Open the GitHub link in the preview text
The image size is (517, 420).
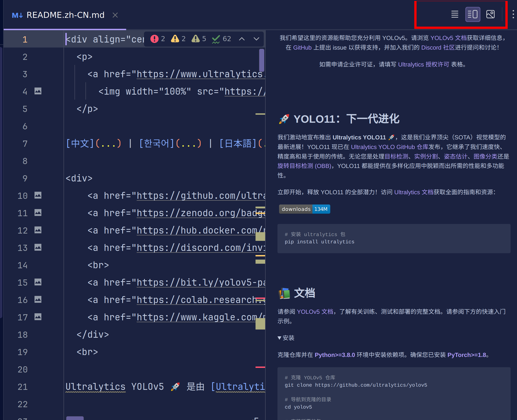302,48
